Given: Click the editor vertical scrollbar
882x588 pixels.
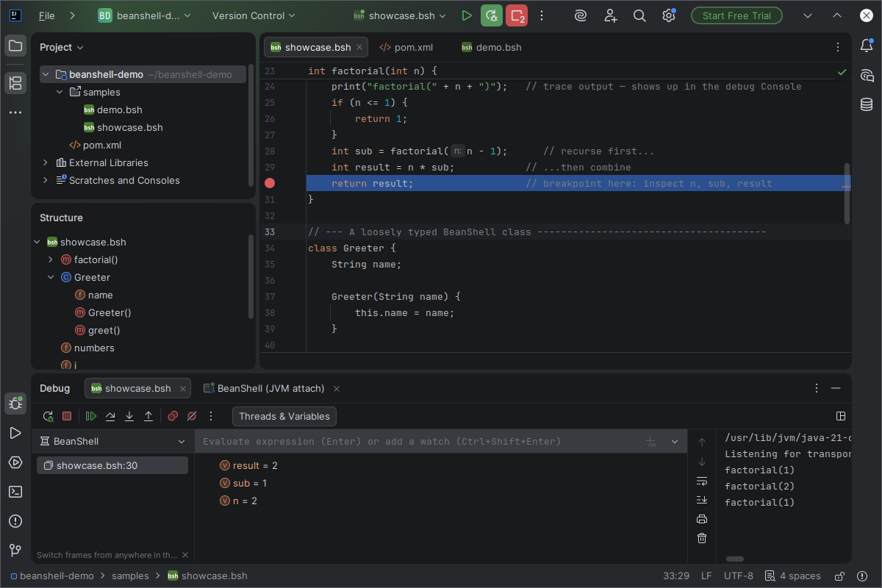Looking at the screenshot, I should click(847, 193).
